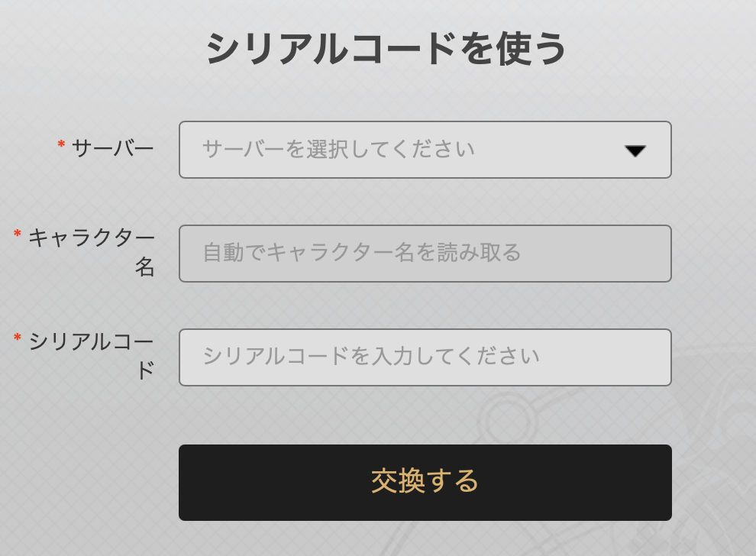The image size is (756, 556).
Task: Click the 交換する button
Action: tap(425, 482)
